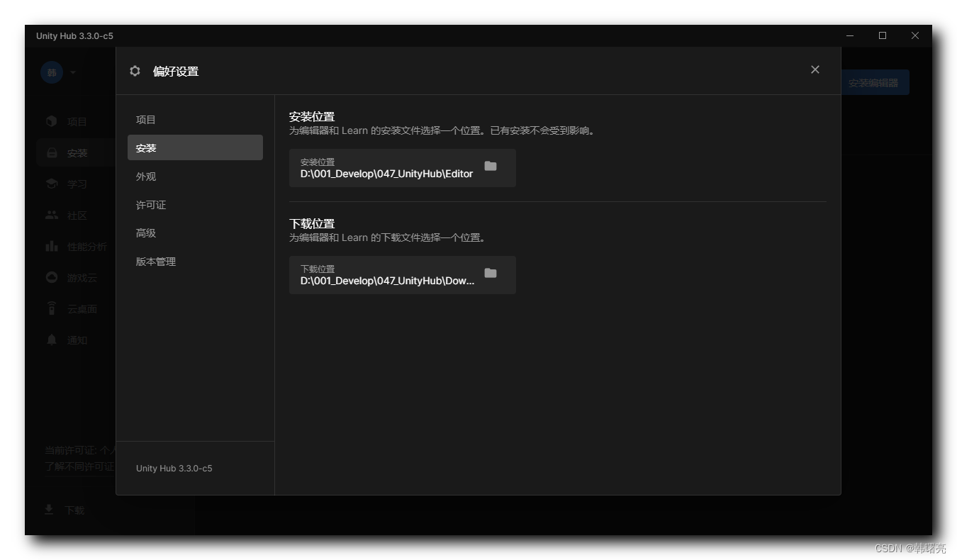The height and width of the screenshot is (560, 957).
Task: Click the 下载 download icon at bottom
Action: click(49, 509)
